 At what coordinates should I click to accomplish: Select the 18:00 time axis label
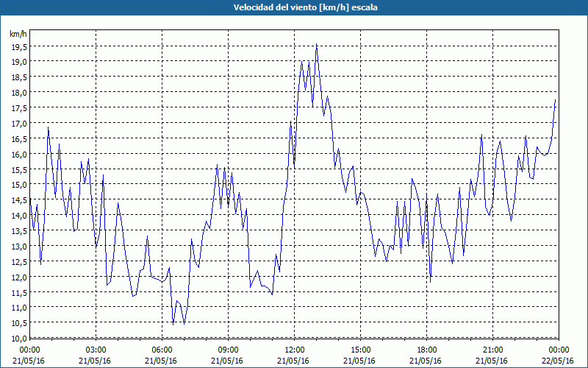pos(427,350)
